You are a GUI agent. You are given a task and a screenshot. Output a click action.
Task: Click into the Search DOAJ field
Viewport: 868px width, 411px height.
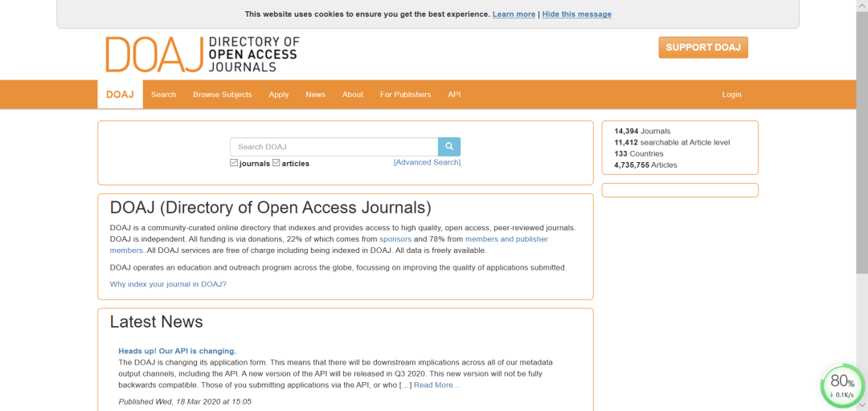[x=334, y=147]
